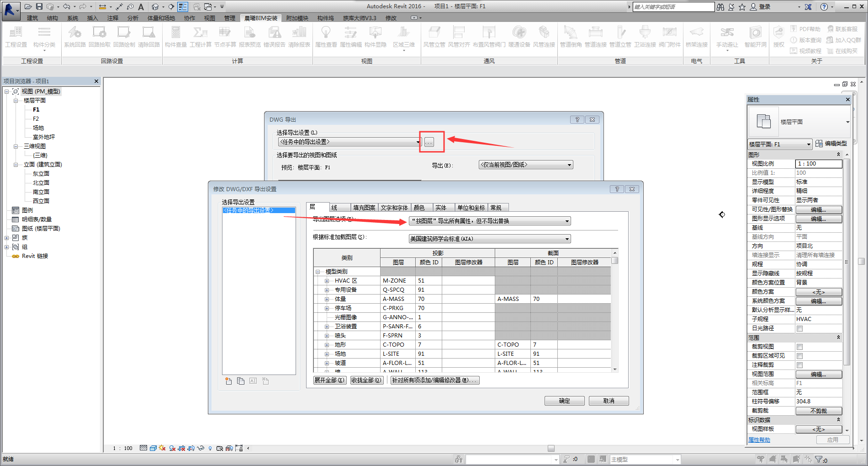Click the ellipsis button beside export setup dropdown
The image size is (868, 466).
[x=429, y=142]
